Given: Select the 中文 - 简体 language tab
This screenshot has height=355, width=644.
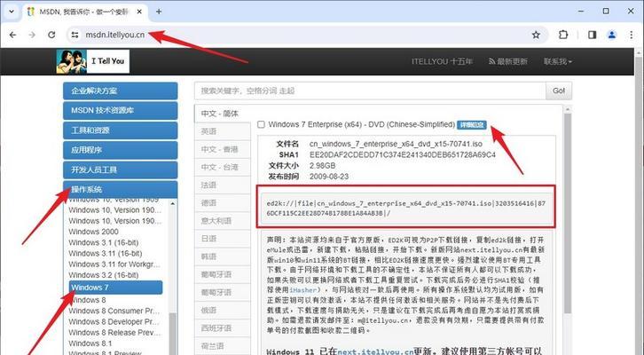Looking at the screenshot, I should (222, 114).
